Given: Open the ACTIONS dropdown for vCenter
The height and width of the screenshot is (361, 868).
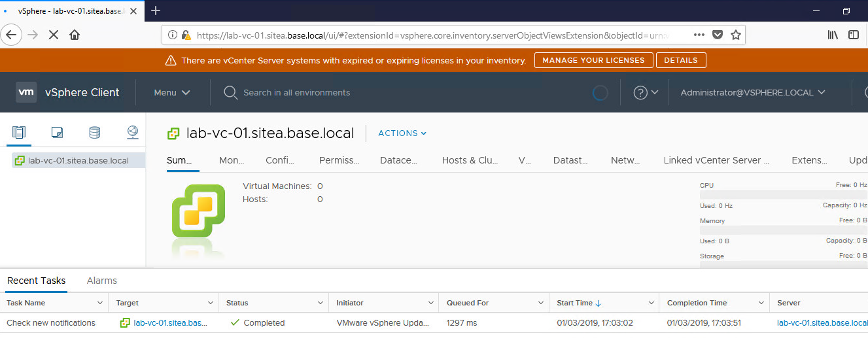Looking at the screenshot, I should 402,133.
